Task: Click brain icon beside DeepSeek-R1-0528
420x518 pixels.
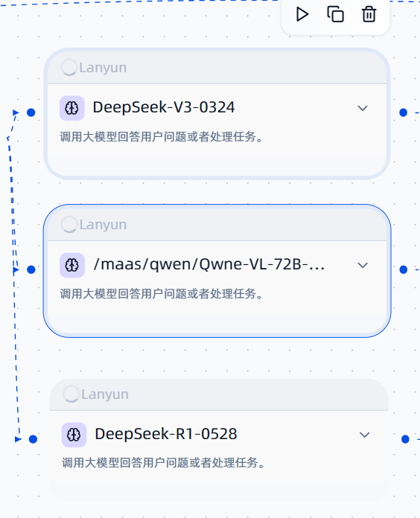Action: pyautogui.click(x=74, y=435)
